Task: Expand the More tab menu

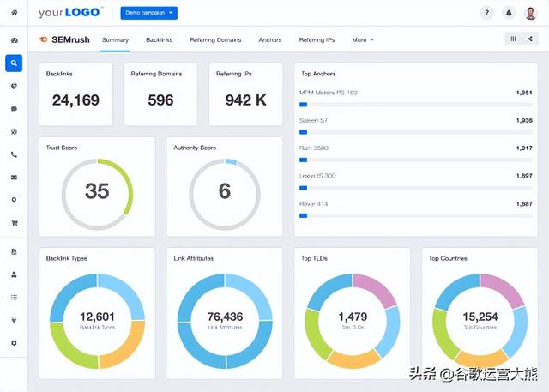Action: [x=363, y=40]
